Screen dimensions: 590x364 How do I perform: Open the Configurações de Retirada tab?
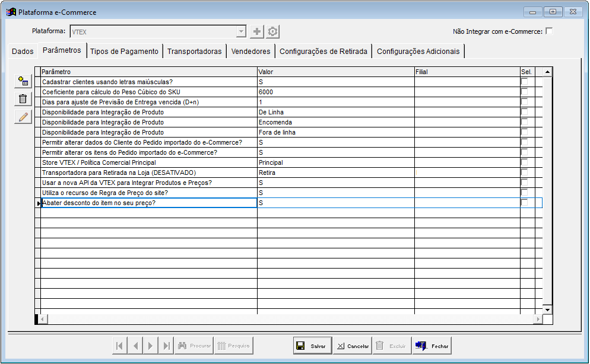(323, 52)
